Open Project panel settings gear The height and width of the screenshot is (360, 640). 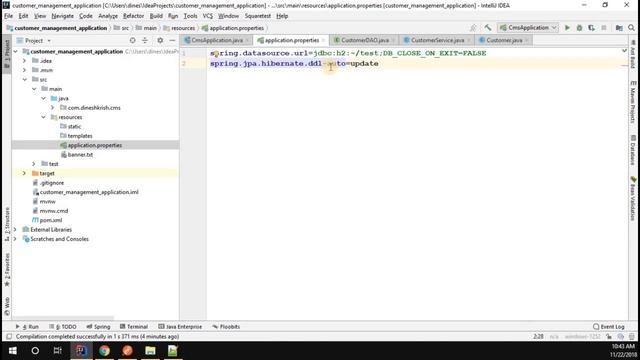(160, 40)
